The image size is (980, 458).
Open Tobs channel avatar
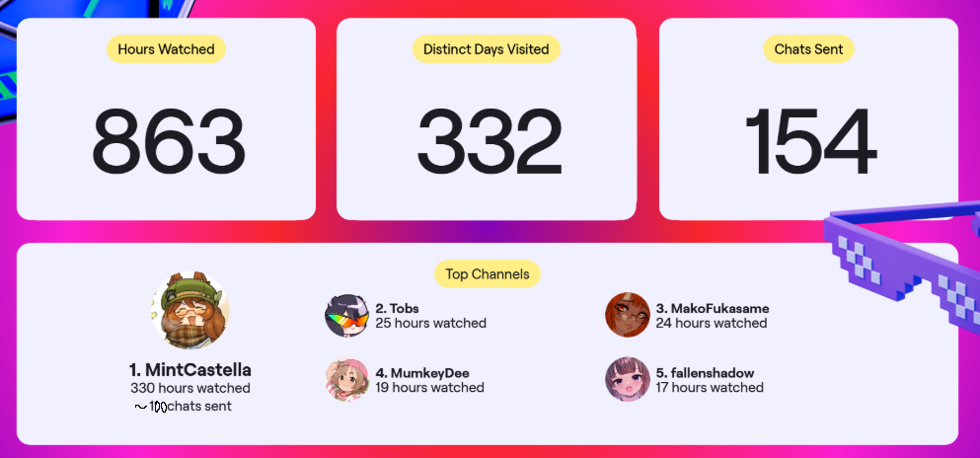tap(347, 316)
